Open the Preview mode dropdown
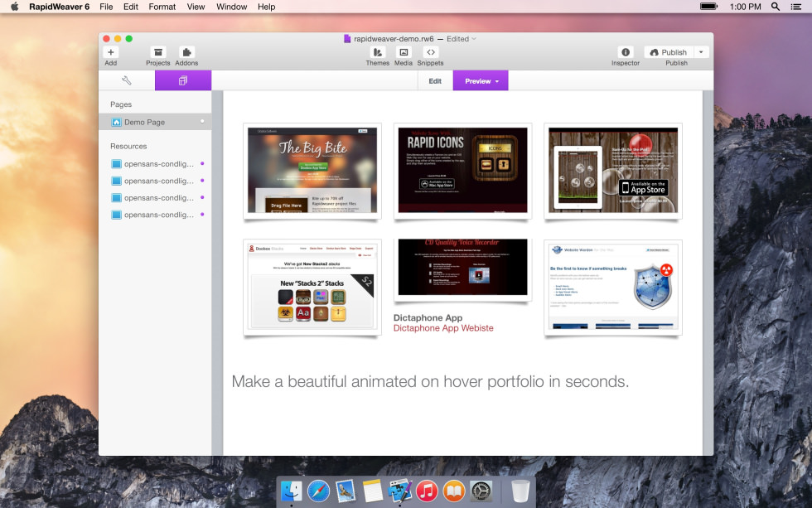 point(481,80)
